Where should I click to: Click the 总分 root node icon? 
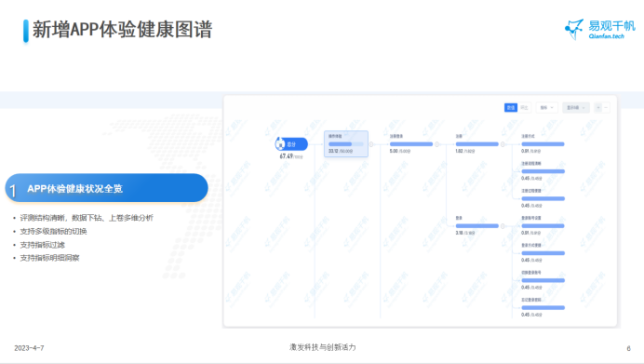[x=280, y=144]
